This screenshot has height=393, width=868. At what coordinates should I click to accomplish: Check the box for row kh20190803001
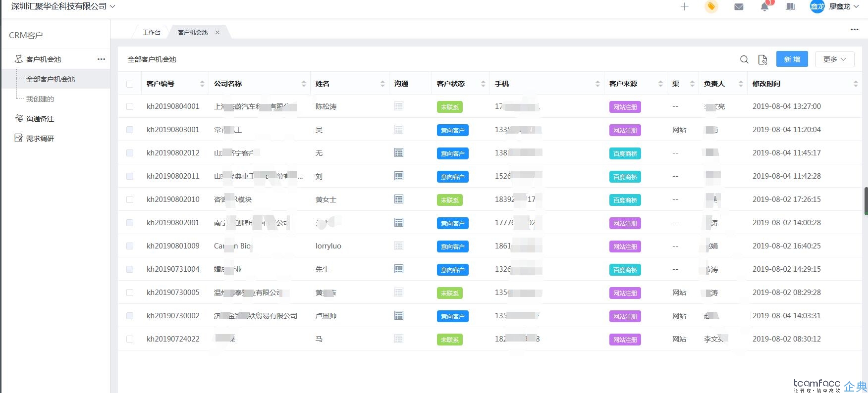tap(130, 130)
